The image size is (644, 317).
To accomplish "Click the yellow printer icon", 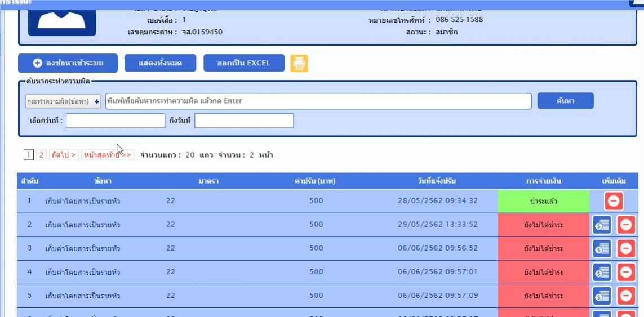I will (299, 64).
